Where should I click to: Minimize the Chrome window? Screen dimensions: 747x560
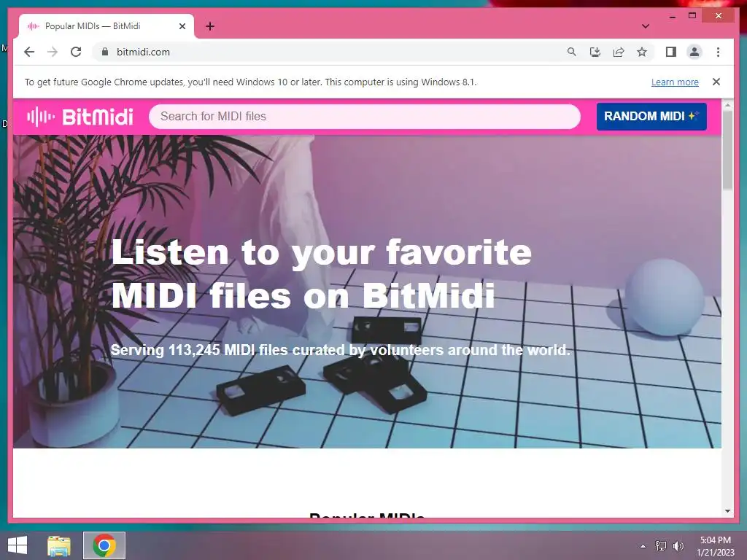point(672,16)
